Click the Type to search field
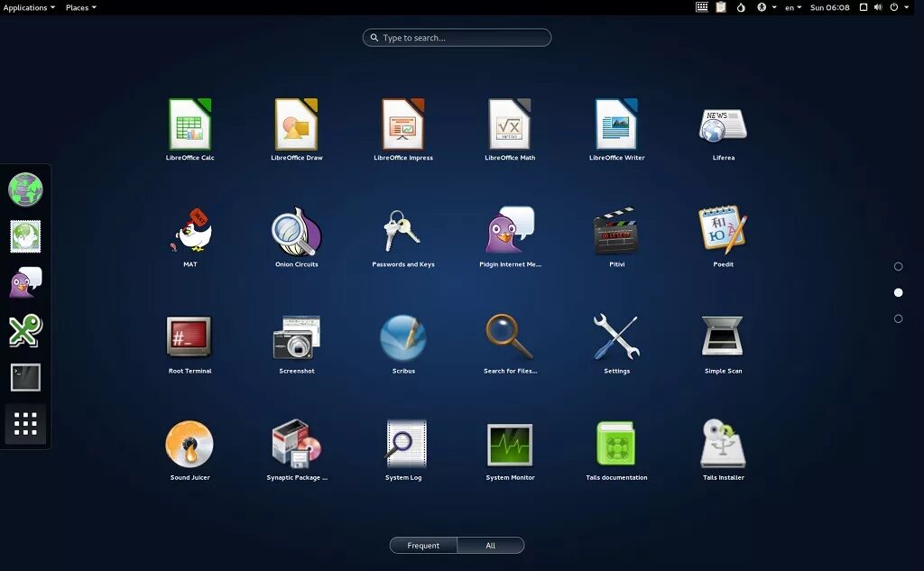 (x=457, y=38)
